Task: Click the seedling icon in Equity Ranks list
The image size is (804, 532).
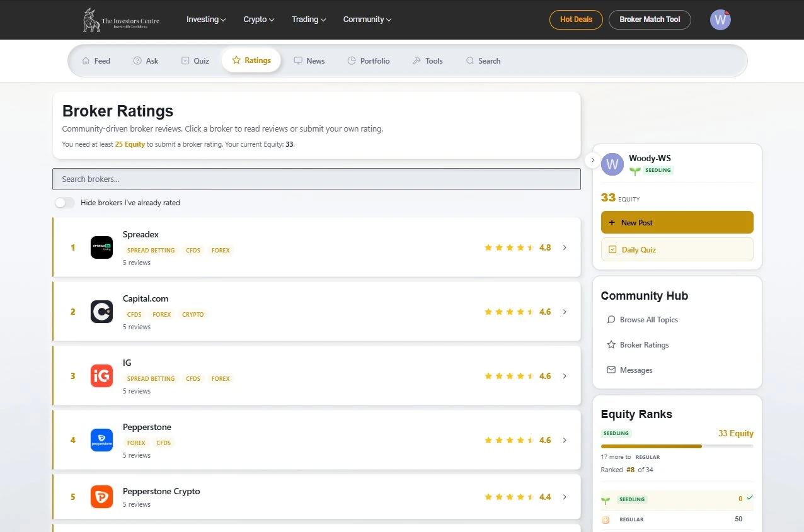Action: [x=606, y=500]
